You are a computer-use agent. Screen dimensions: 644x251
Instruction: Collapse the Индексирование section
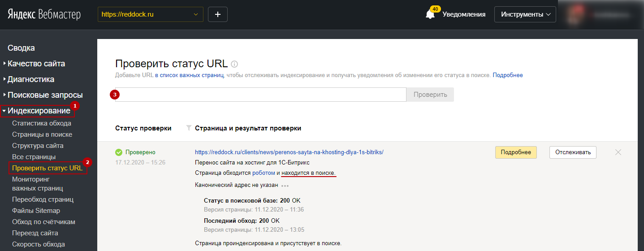[x=37, y=111]
